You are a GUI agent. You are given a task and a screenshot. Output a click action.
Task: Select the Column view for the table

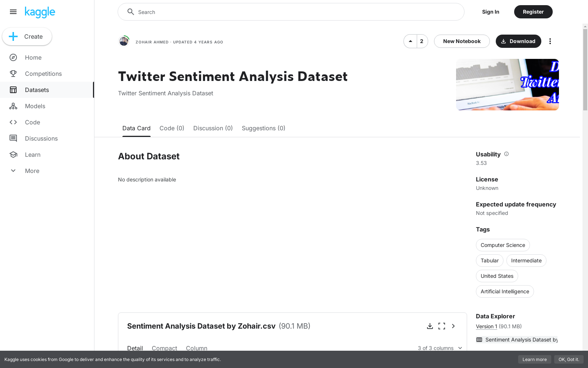[x=196, y=348]
